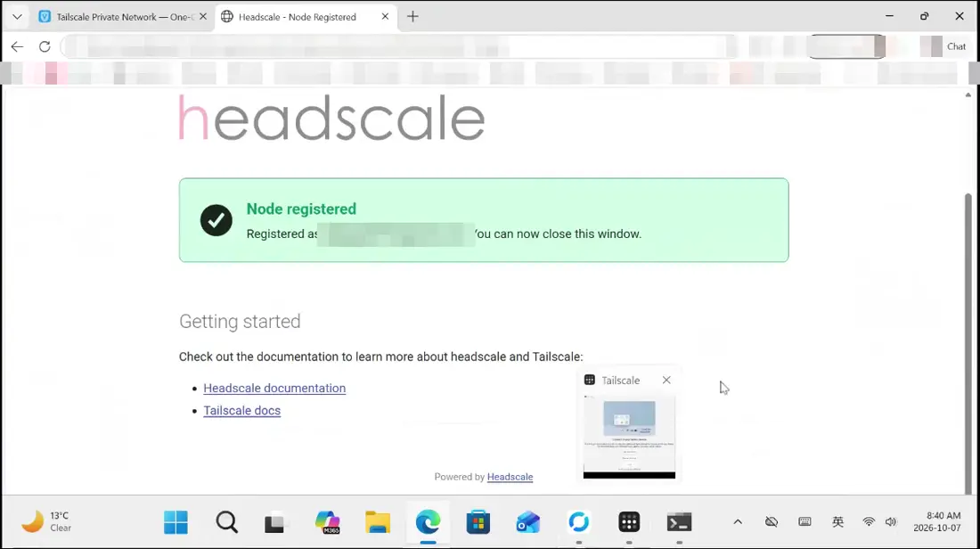
Task: Expand the tab search dropdown
Action: click(17, 17)
